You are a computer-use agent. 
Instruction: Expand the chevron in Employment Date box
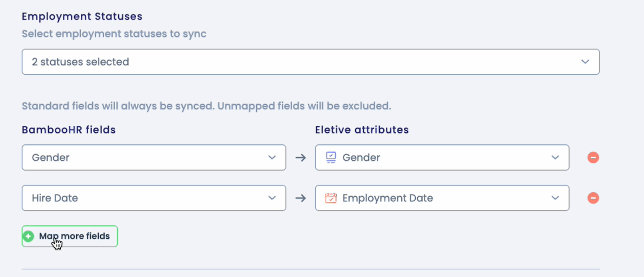[555, 198]
